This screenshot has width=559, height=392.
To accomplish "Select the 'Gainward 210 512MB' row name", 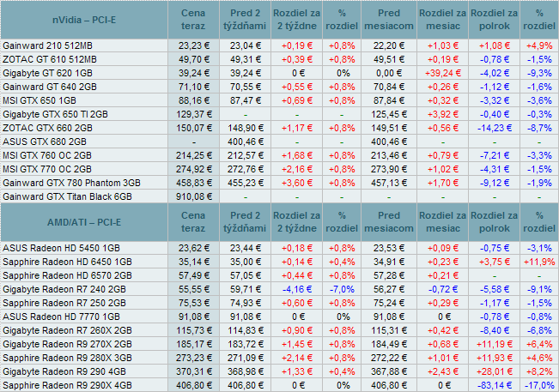I will pos(47,46).
